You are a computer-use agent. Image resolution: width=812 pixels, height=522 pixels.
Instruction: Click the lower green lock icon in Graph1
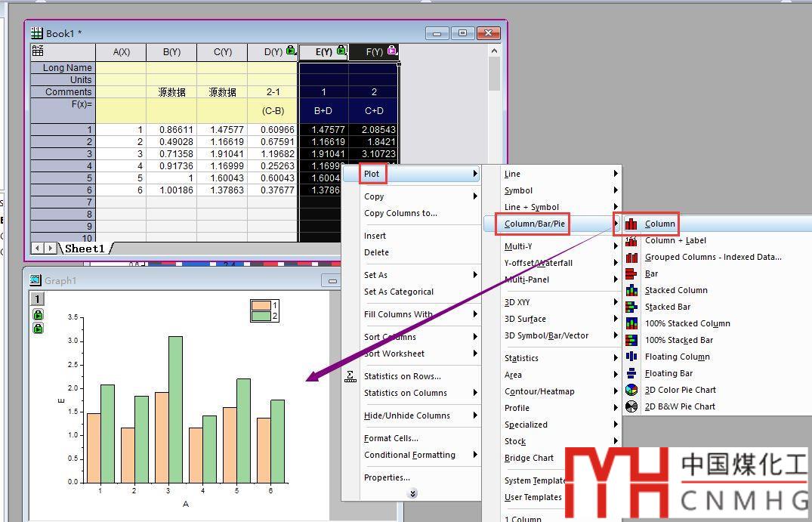pos(38,329)
